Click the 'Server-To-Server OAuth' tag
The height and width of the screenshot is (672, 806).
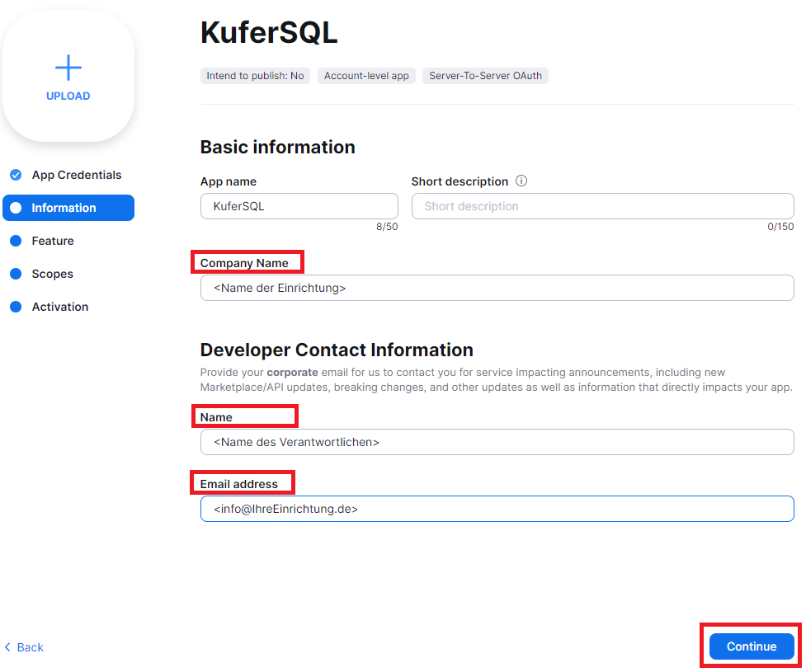click(485, 76)
